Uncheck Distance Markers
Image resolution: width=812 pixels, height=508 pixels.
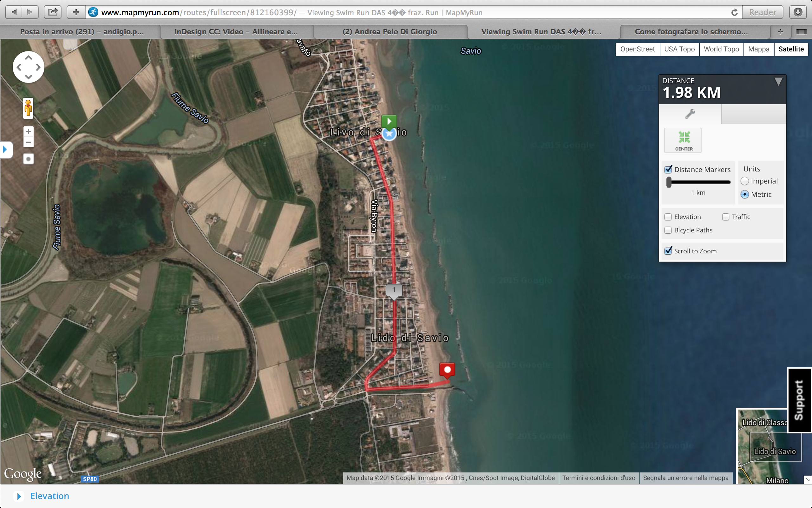pos(668,169)
